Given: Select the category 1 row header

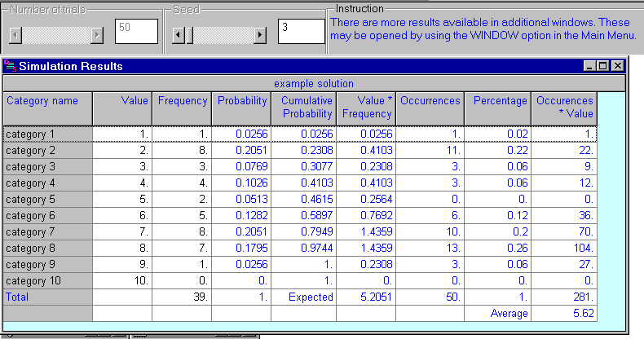Looking at the screenshot, I should point(47,134).
